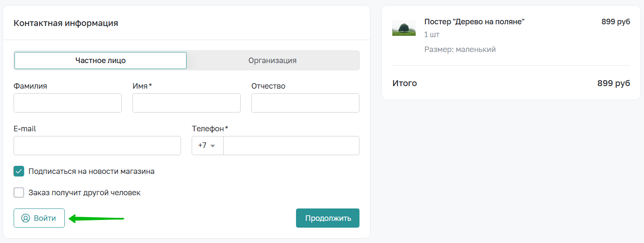Click into the Имя text field
This screenshot has height=243, width=644.
(x=187, y=103)
